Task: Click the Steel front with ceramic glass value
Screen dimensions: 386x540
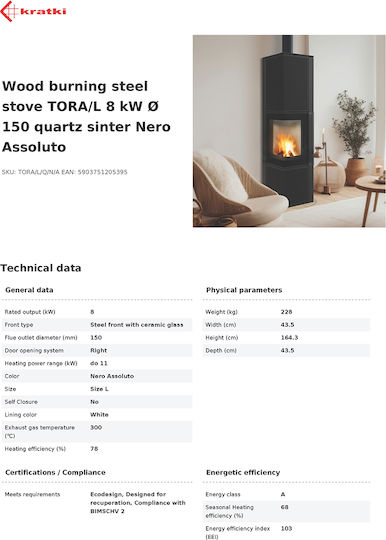Action: (137, 325)
